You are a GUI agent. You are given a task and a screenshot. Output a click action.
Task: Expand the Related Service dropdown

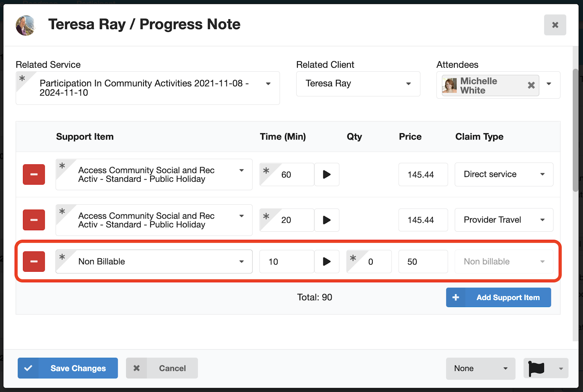tap(268, 84)
